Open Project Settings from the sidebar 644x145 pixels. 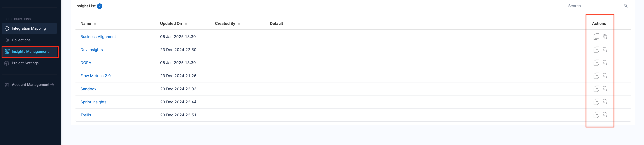(25, 63)
